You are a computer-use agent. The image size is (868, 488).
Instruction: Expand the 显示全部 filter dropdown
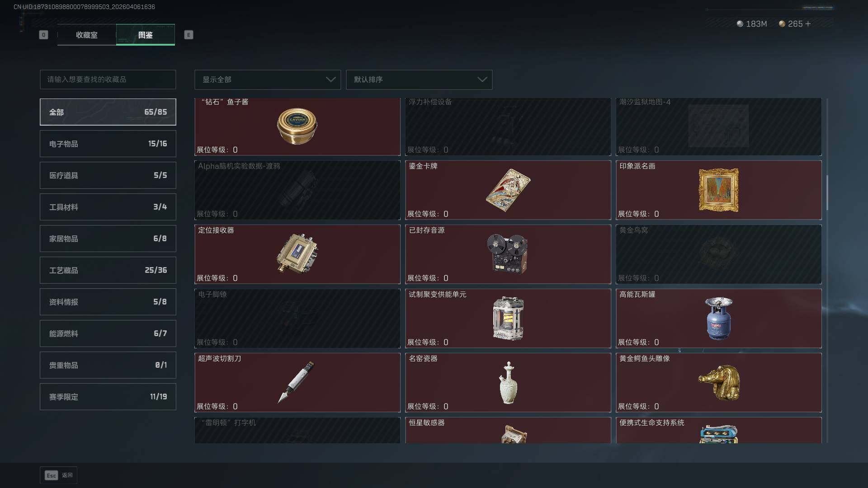(x=268, y=80)
